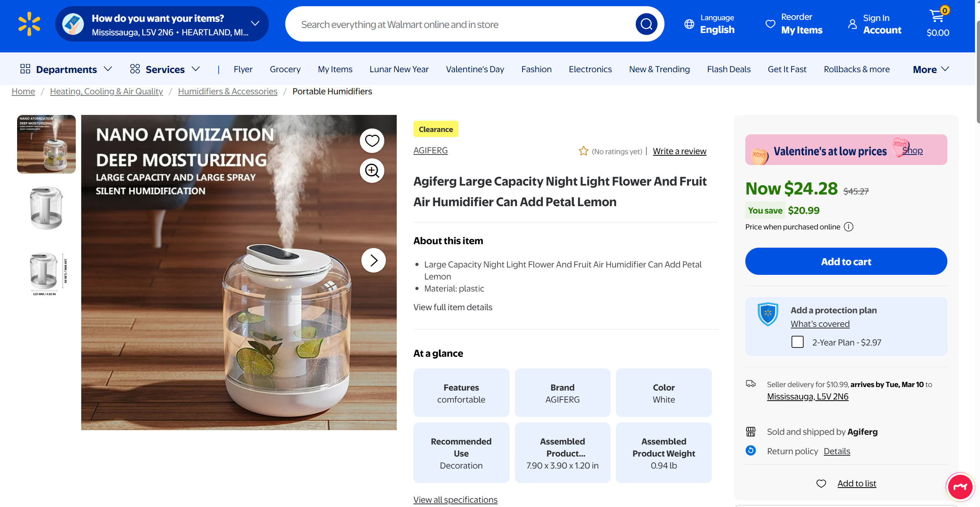Click the rating star icon

583,151
